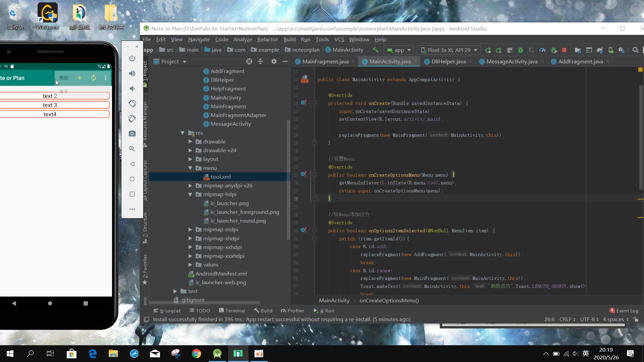This screenshot has height=362, width=644.
Task: Click emulator zoom magnifier icon
Action: click(132, 149)
